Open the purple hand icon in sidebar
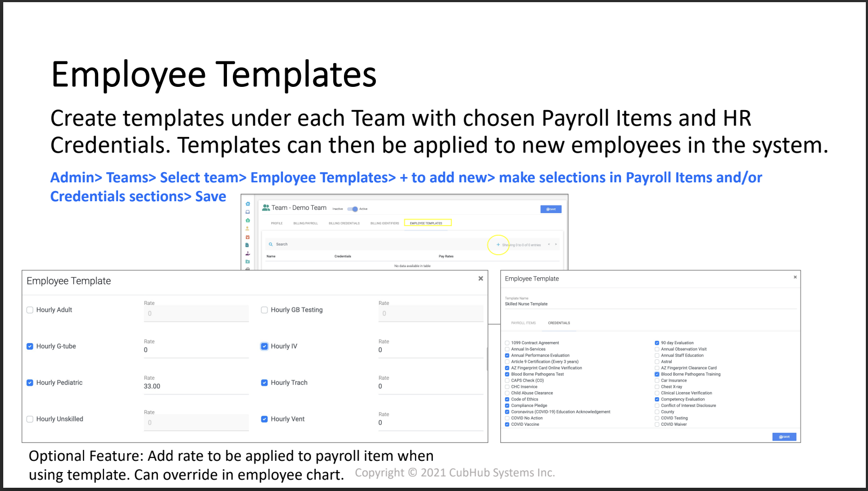 247,253
